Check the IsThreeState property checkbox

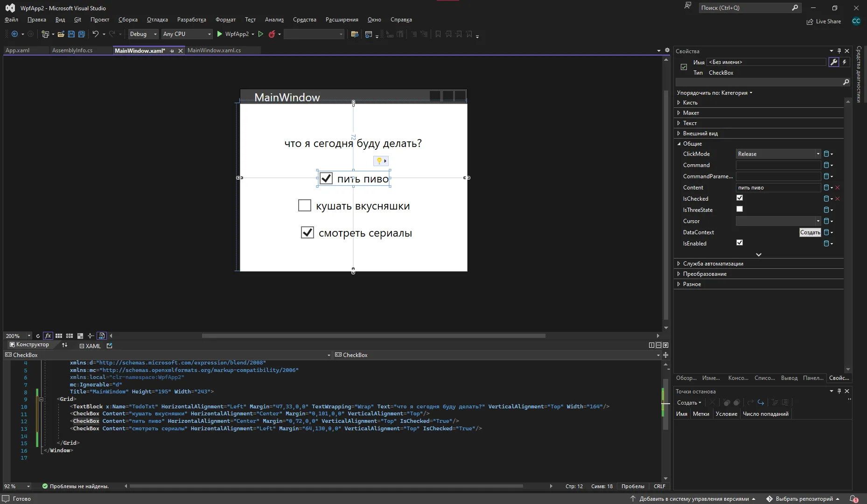tap(740, 209)
